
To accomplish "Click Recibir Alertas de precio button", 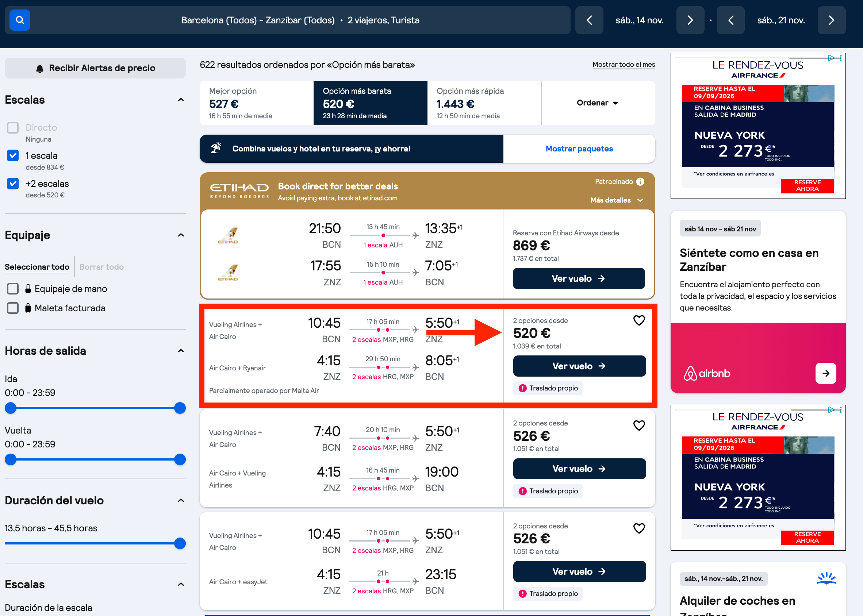I will point(95,68).
